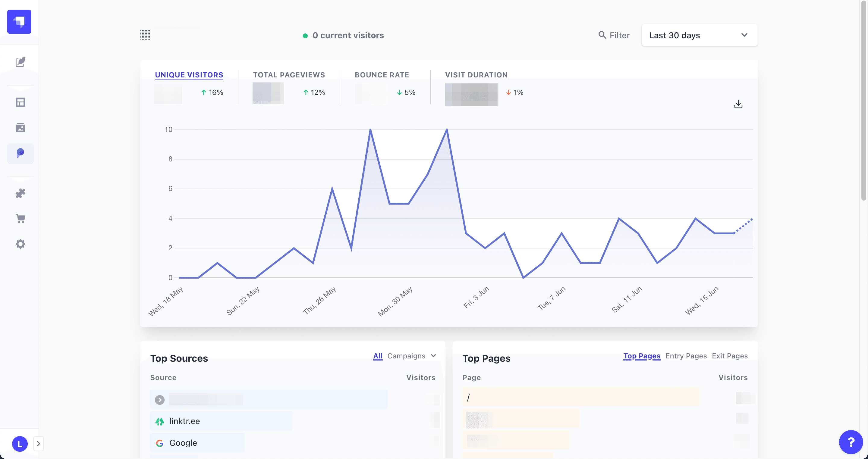This screenshot has width=868, height=459.
Task: Open the write/edit post icon in sidebar
Action: coord(20,62)
